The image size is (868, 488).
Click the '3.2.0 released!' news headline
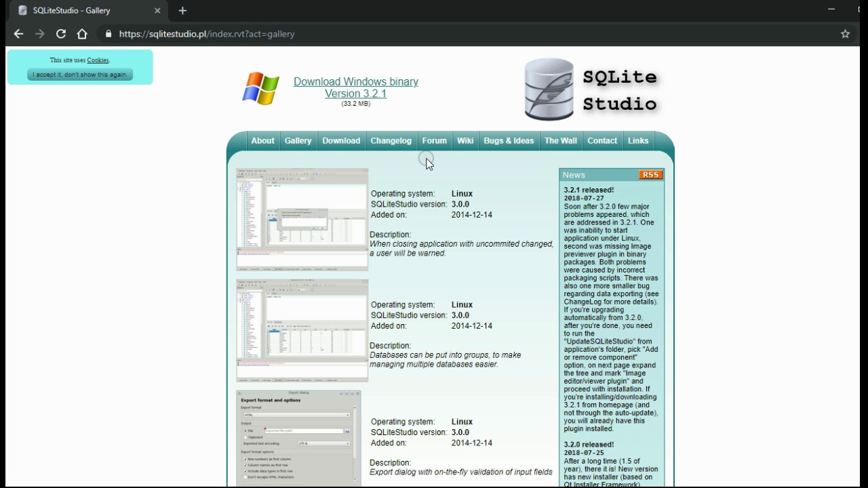pyautogui.click(x=589, y=445)
